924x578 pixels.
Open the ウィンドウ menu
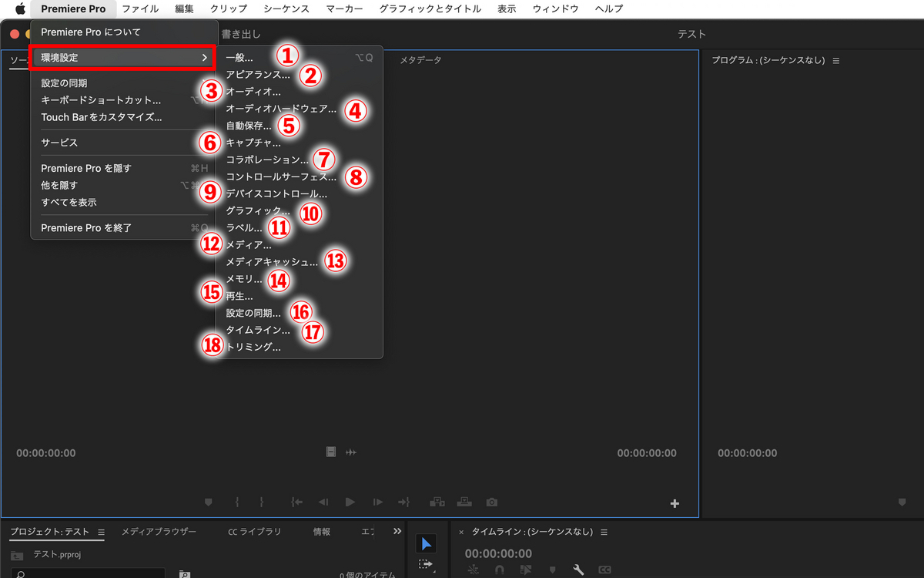[556, 8]
